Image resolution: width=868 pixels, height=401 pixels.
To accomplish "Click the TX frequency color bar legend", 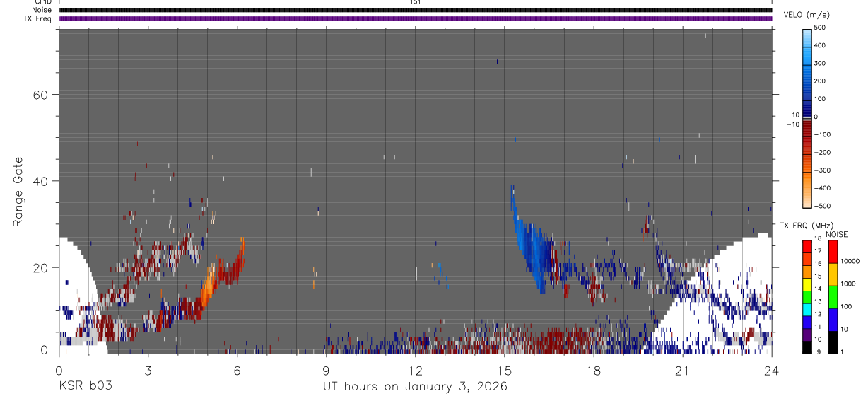I will coord(807,296).
